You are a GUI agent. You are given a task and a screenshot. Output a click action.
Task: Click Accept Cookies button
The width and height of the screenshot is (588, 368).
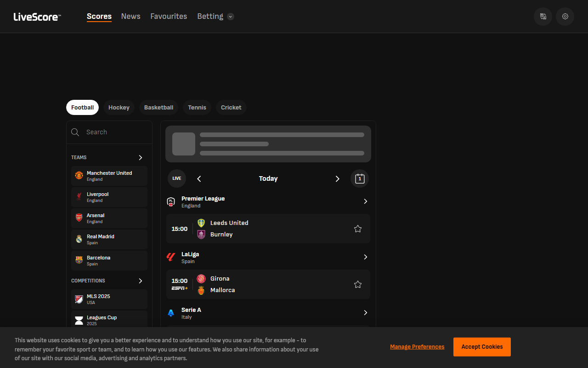tap(482, 347)
